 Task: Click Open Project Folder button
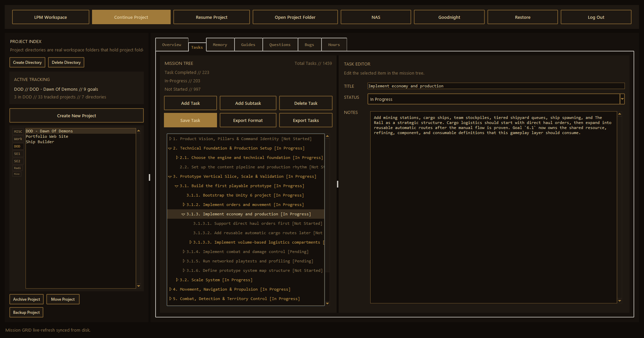pyautogui.click(x=295, y=17)
